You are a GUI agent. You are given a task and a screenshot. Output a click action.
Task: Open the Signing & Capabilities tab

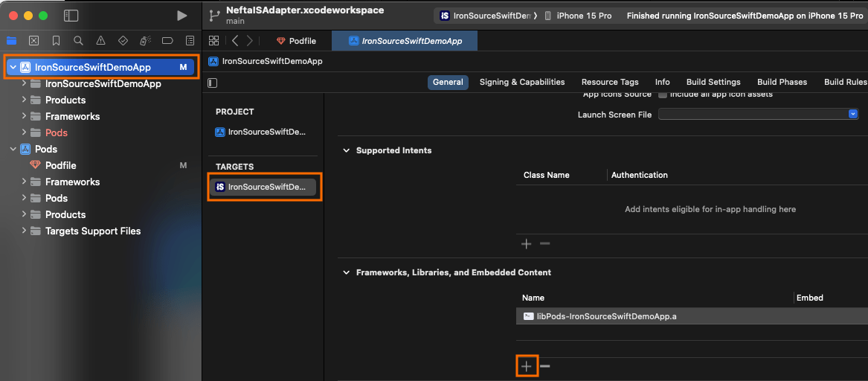point(522,82)
